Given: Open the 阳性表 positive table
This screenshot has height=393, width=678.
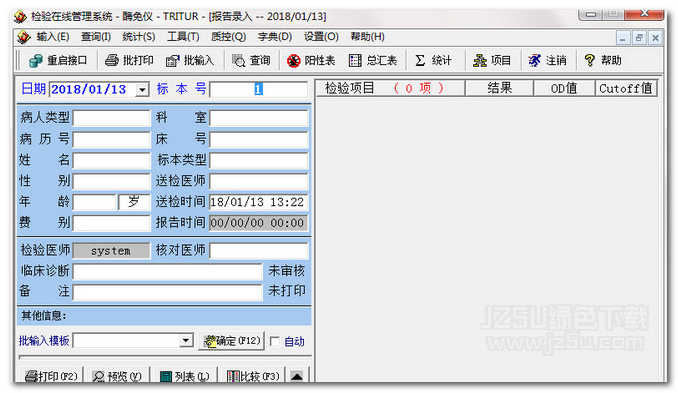Looking at the screenshot, I should 311,61.
